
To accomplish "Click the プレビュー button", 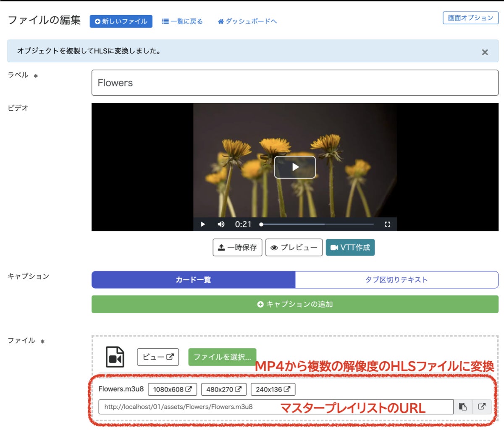I will tap(294, 248).
